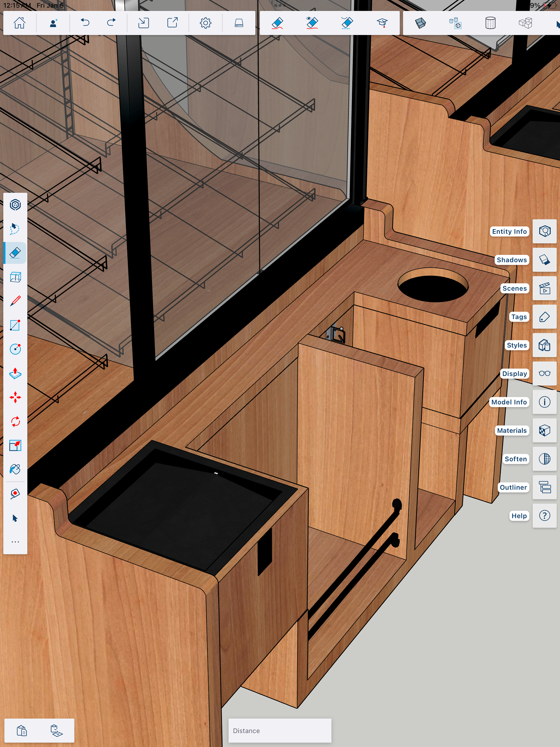Screen dimensions: 560x747
Task: Select the circle drawing tool
Action: (15, 349)
